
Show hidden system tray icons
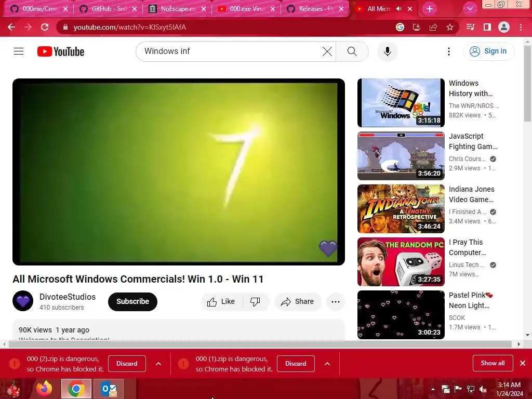point(433,389)
